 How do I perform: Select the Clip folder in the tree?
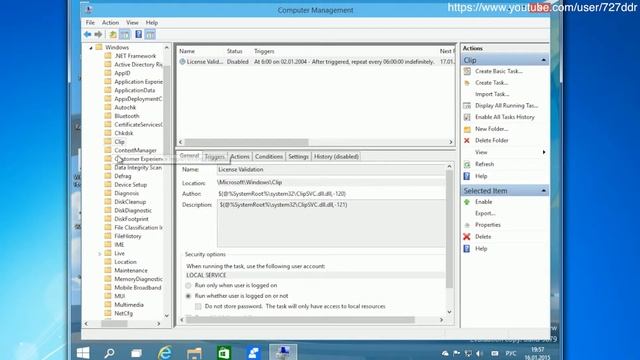[120, 142]
